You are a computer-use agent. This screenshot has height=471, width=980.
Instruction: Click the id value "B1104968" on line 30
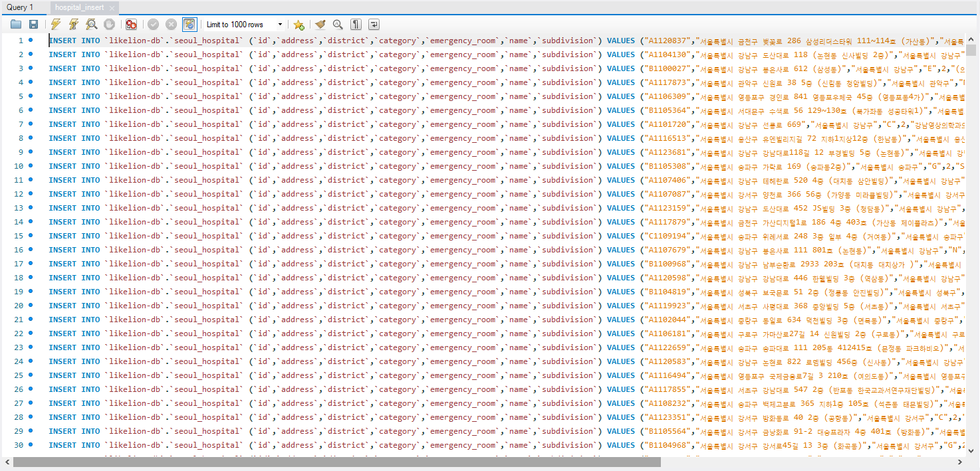click(667, 445)
